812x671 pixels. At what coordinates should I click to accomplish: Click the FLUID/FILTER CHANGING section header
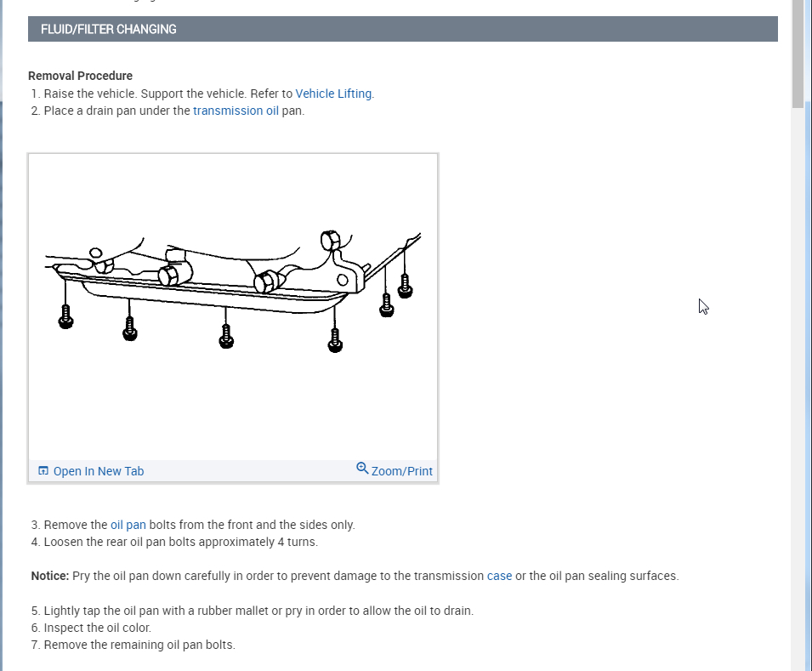tap(402, 29)
